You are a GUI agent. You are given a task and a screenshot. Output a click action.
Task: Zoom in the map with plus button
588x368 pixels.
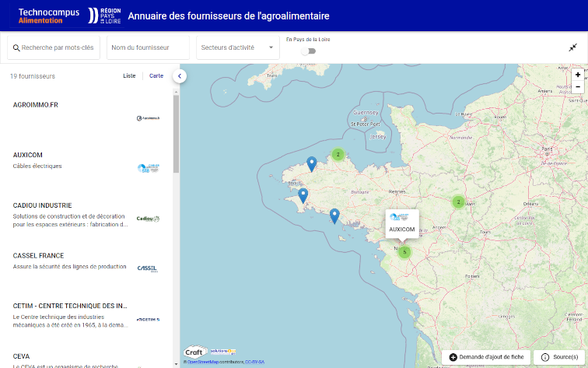tap(578, 75)
